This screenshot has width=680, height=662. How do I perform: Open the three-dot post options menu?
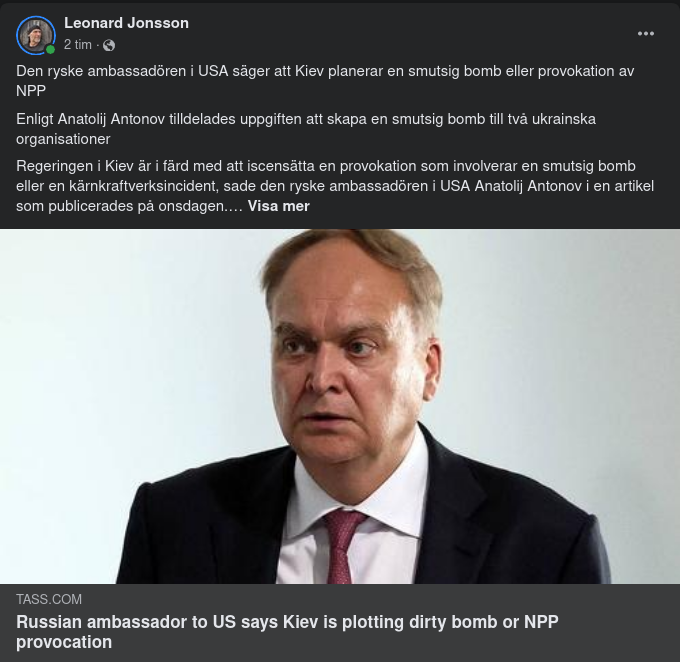tap(646, 34)
